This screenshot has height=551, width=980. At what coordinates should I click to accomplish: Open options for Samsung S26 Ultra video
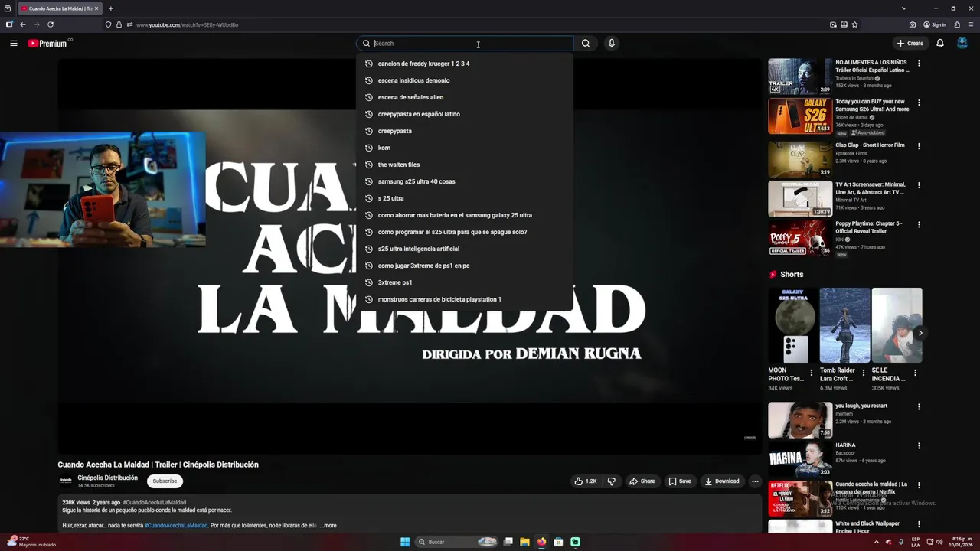point(919,103)
